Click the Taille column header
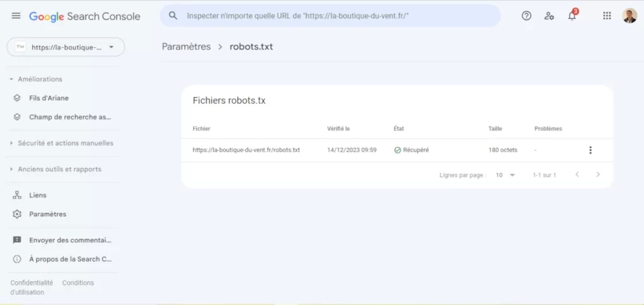This screenshot has width=644, height=305. (496, 128)
